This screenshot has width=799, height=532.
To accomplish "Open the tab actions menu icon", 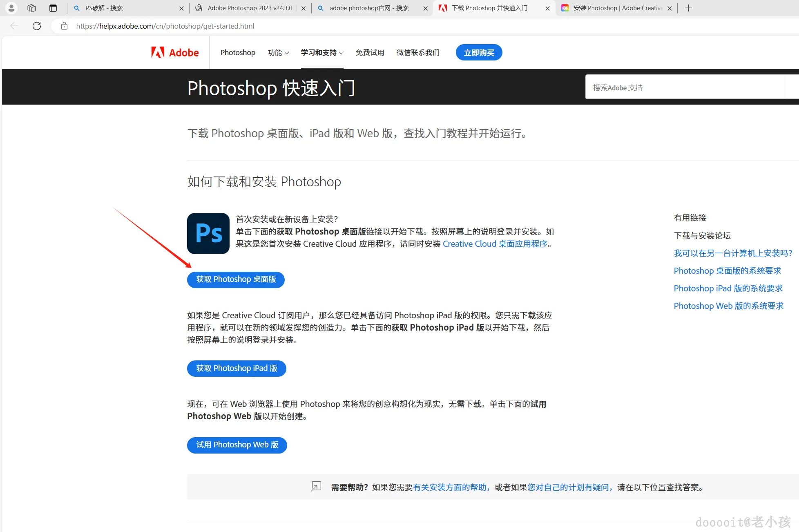I will pos(53,8).
